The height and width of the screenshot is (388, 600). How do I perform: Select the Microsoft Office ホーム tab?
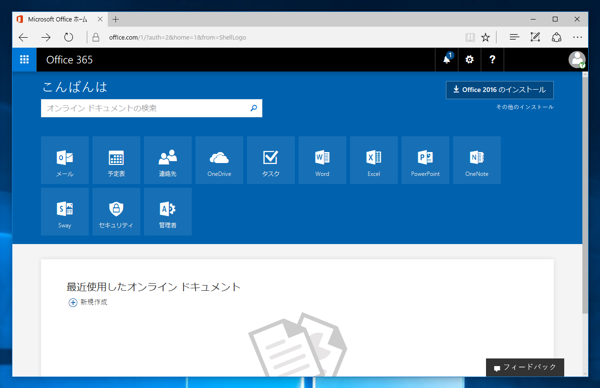point(57,19)
